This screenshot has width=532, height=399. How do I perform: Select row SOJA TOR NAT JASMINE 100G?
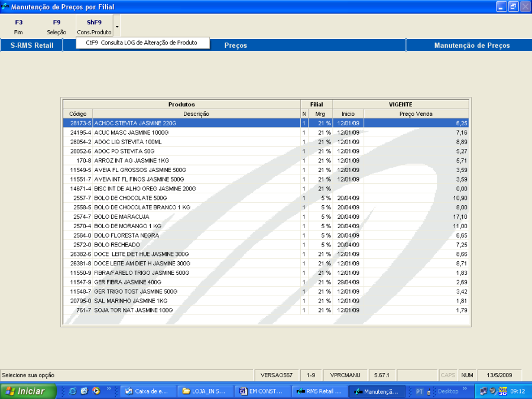266,310
